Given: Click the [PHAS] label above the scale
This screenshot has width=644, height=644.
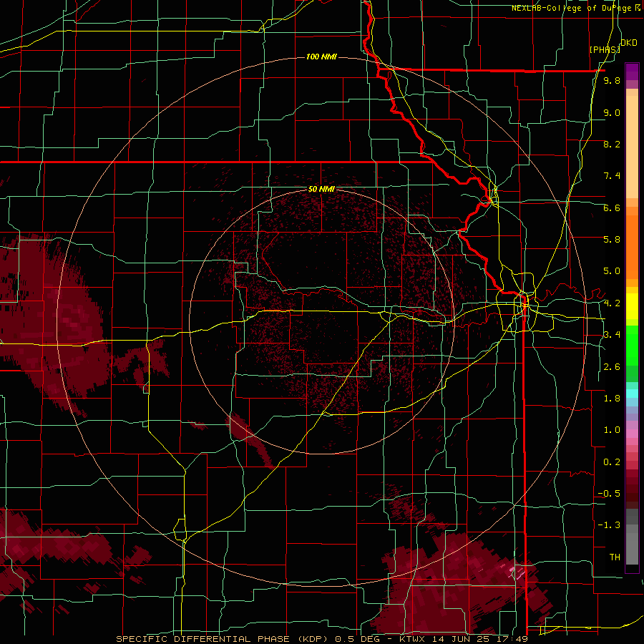Looking at the screenshot, I should pos(605,49).
